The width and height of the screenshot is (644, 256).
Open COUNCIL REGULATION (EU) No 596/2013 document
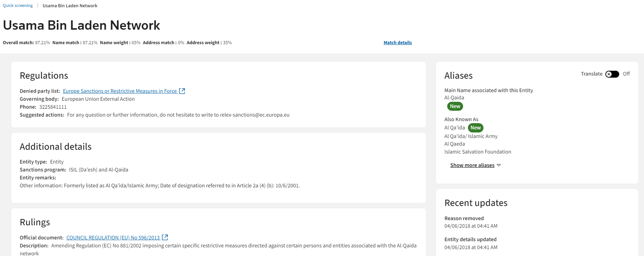pos(113,238)
